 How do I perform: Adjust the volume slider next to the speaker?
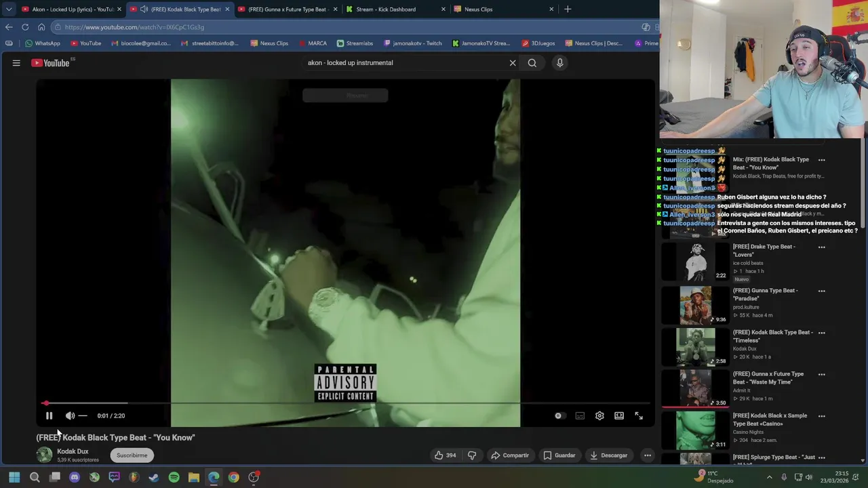pyautogui.click(x=83, y=415)
